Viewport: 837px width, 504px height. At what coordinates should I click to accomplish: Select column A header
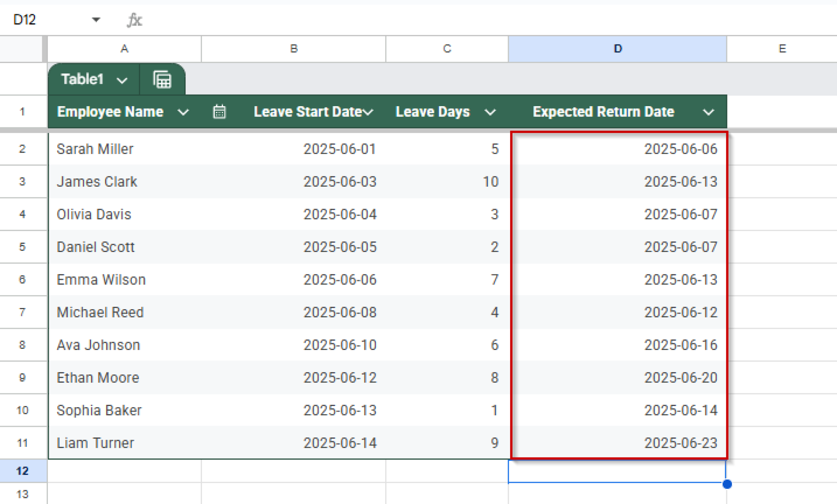pyautogui.click(x=124, y=49)
